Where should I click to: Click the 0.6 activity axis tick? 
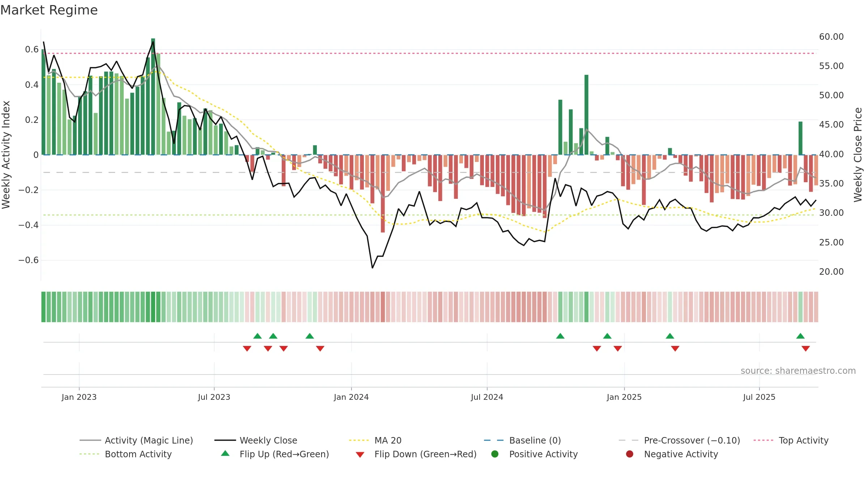click(32, 50)
